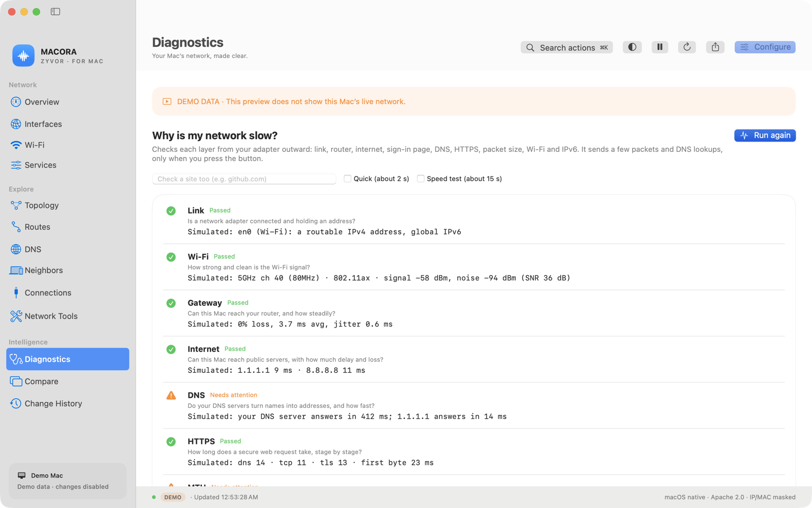This screenshot has height=508, width=812.
Task: Click the Macora waveform app logo
Action: tap(23, 56)
